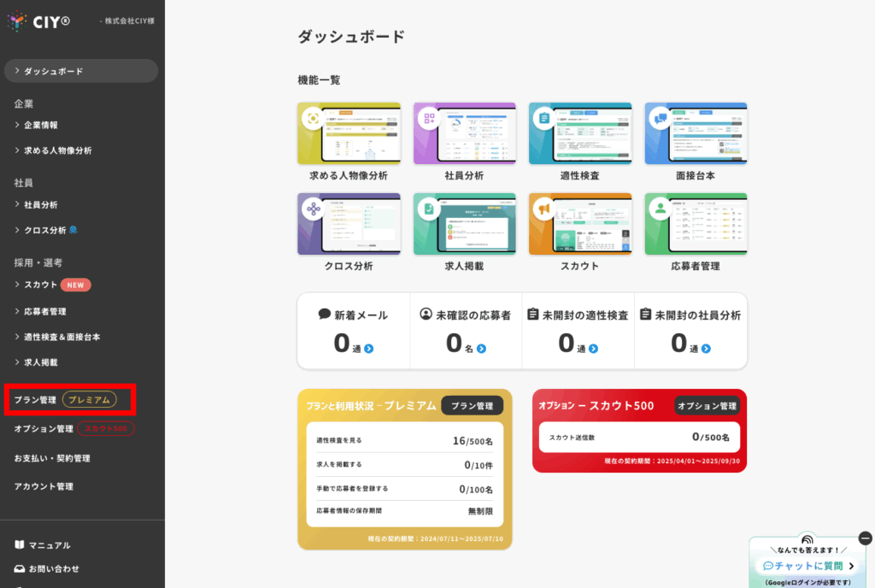Screen dimensions: 875x588
Task: Open the 応募者管理 person card icon
Action: click(x=661, y=208)
